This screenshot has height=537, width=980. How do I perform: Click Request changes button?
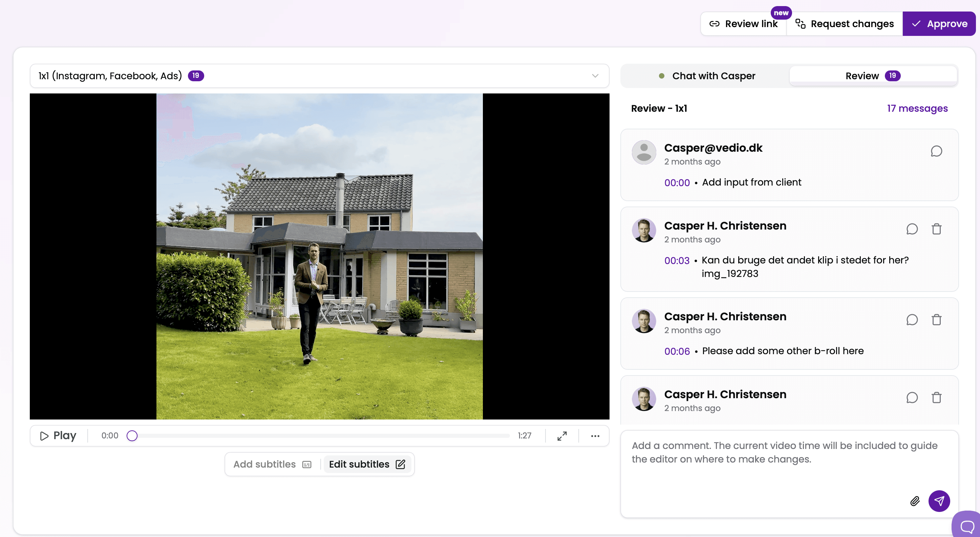coord(844,24)
